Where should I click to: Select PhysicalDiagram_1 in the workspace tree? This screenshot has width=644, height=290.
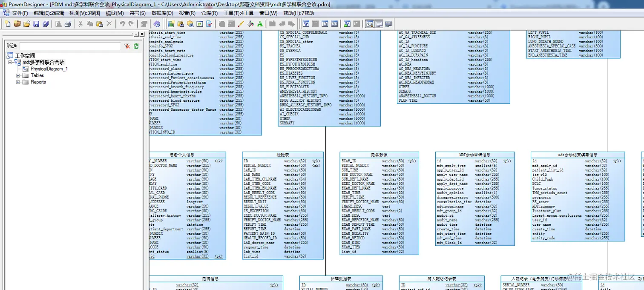49,69
